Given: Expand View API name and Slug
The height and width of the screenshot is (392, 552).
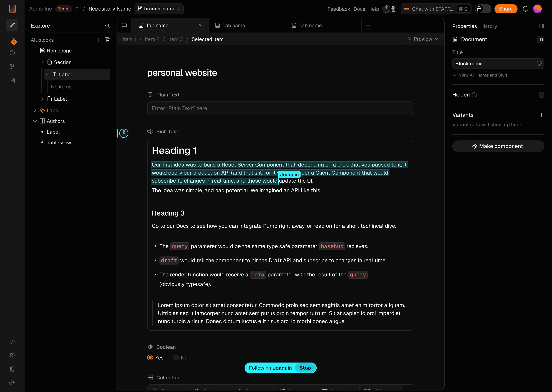Looking at the screenshot, I should 480,75.
